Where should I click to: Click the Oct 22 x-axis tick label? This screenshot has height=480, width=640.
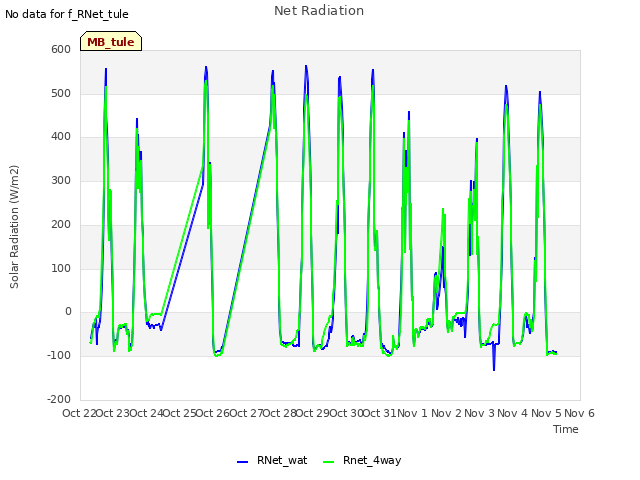pyautogui.click(x=79, y=413)
